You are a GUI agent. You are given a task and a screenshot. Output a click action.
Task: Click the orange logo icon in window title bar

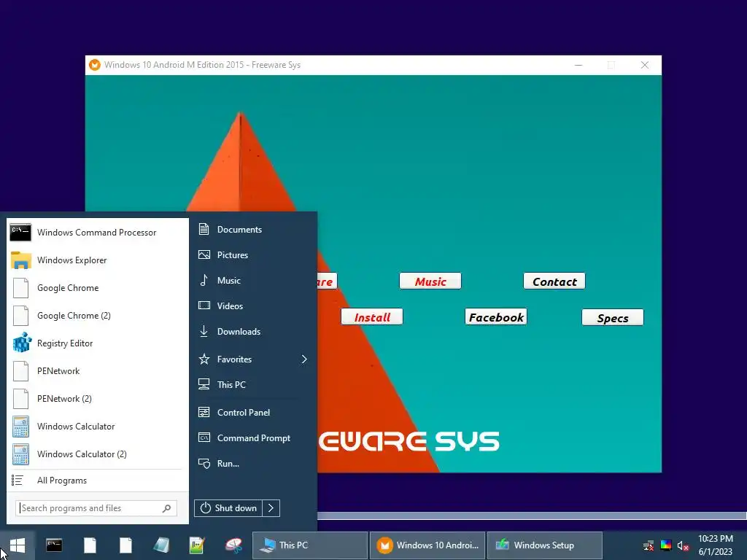[95, 65]
